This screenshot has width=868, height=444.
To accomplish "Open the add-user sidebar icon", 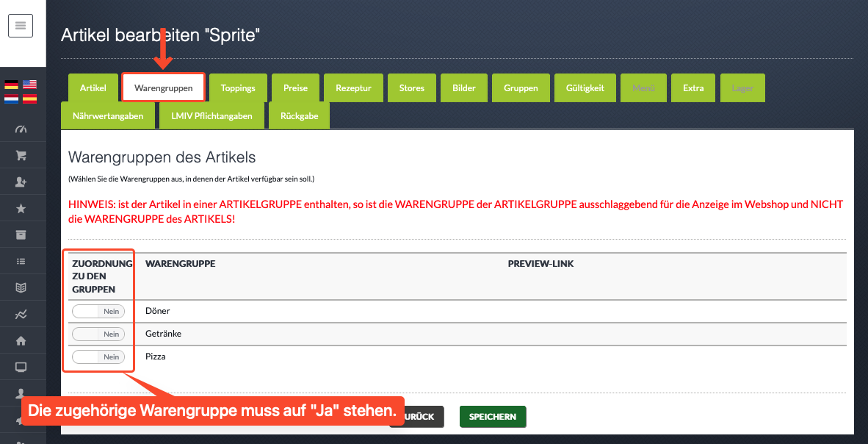I will 21,182.
